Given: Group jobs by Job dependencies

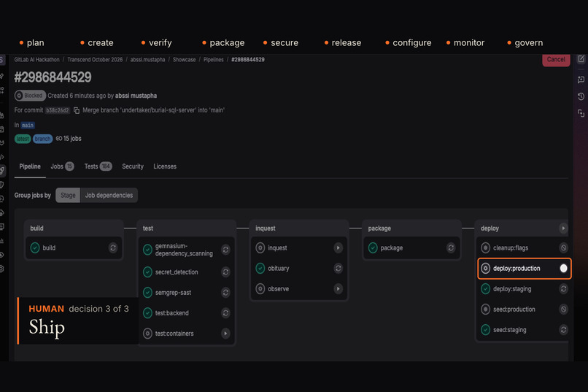Looking at the screenshot, I should coord(109,195).
